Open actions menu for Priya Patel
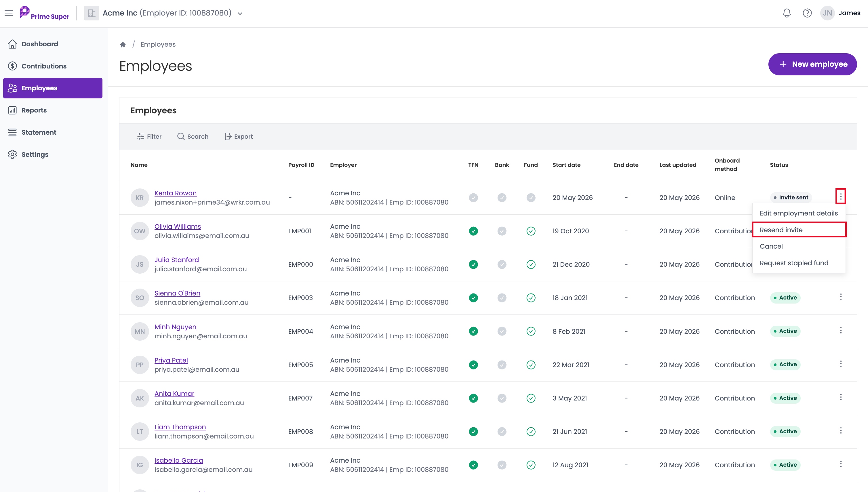Viewport: 868px width, 492px height. pos(841,364)
